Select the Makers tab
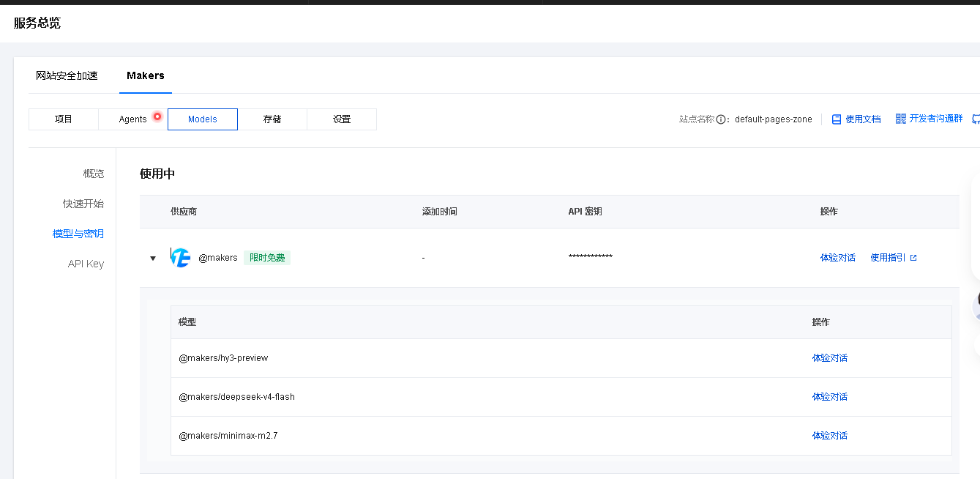This screenshot has width=980, height=479. click(x=146, y=75)
